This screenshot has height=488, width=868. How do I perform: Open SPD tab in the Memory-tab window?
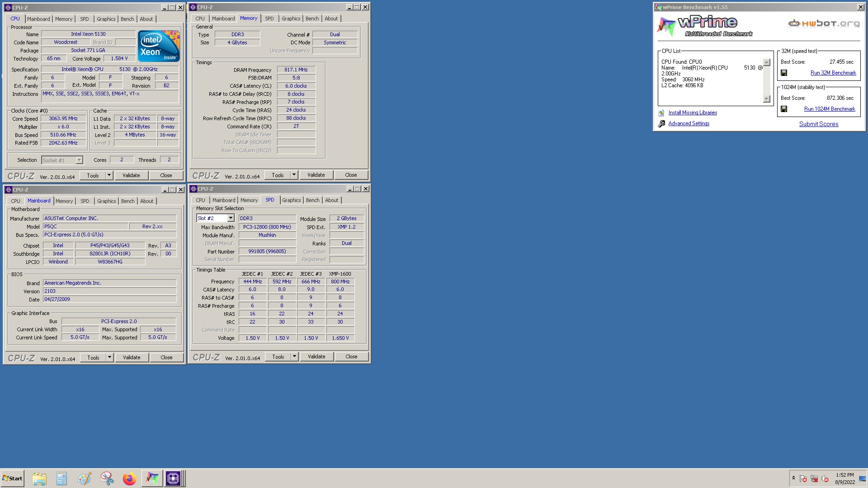click(x=269, y=19)
